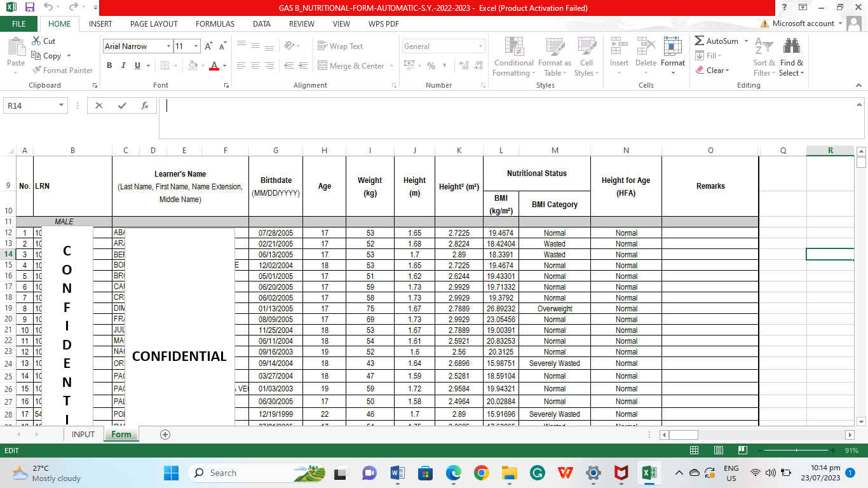Expand the Sort & Filter menu
Viewport: 868px width, 488px height.
coord(764,57)
